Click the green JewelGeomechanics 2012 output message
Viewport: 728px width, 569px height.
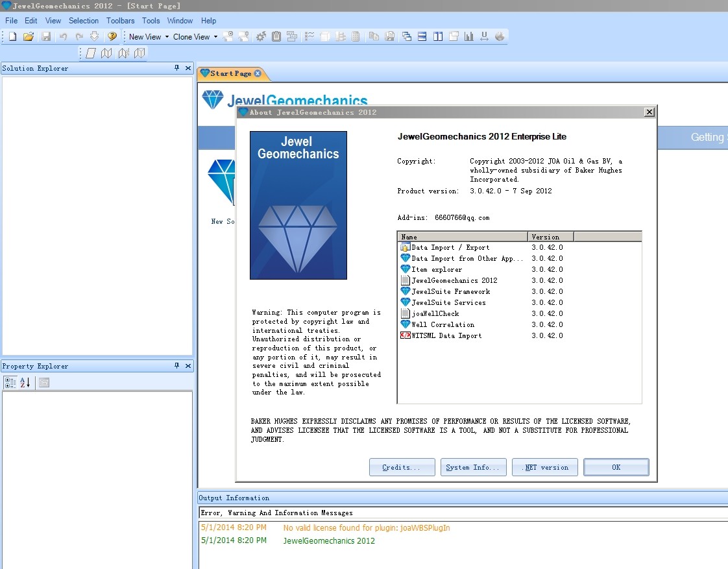pos(329,540)
